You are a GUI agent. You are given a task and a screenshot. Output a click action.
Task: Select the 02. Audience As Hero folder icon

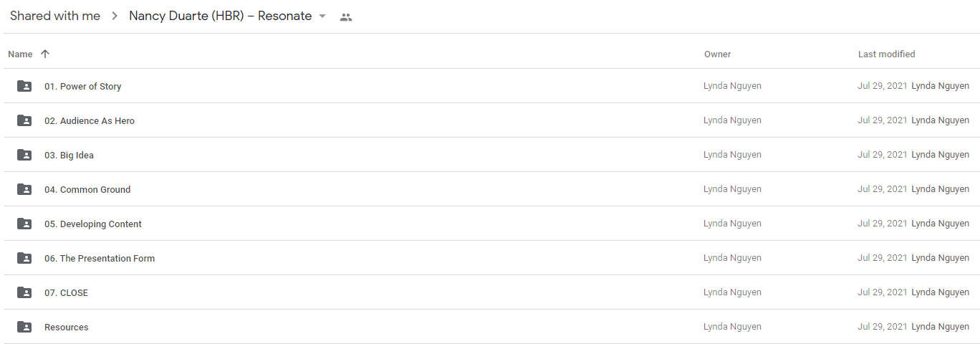click(24, 120)
